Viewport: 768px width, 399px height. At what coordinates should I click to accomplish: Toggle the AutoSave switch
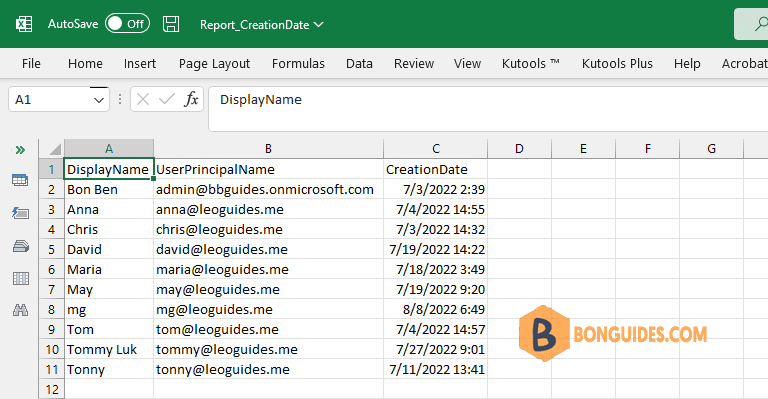[x=127, y=23]
